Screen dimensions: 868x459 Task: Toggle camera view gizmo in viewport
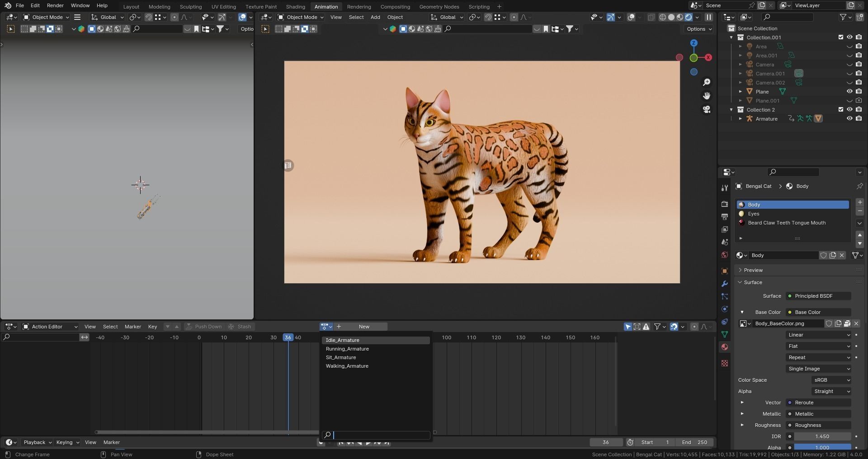(x=707, y=110)
